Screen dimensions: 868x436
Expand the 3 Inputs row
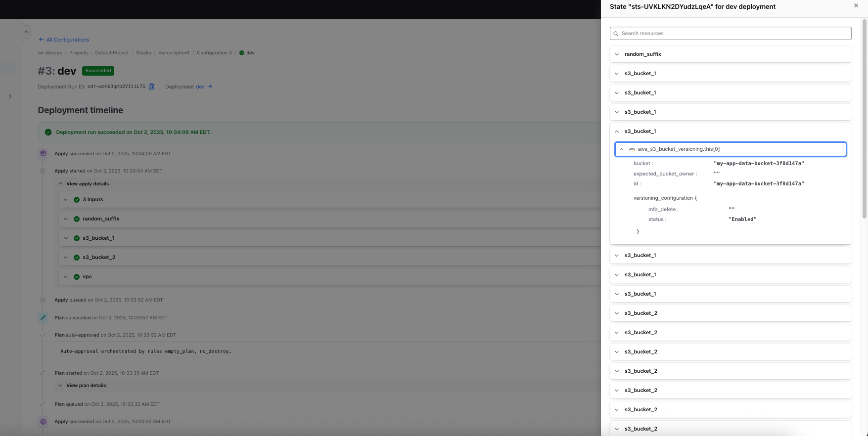click(66, 200)
